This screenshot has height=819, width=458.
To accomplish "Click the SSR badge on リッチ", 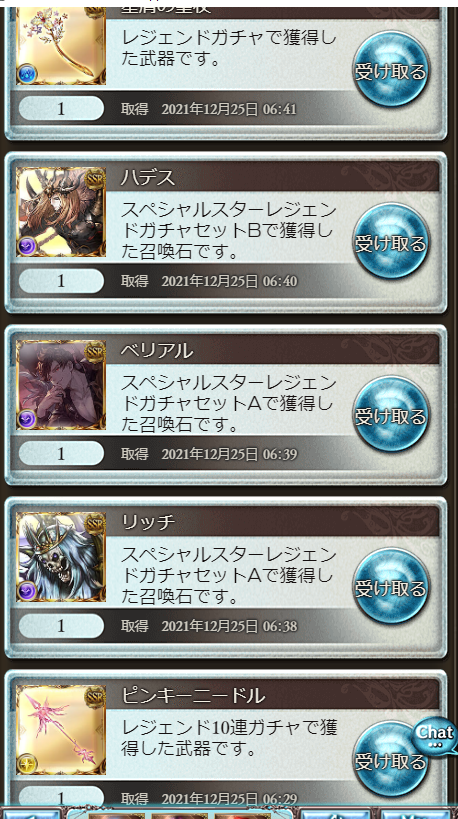I will pyautogui.click(x=95, y=523).
